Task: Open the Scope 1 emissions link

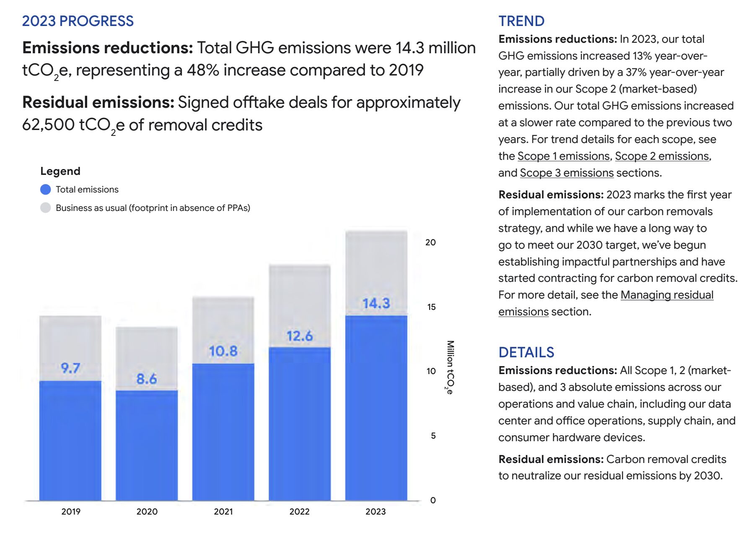Action: click(x=563, y=156)
